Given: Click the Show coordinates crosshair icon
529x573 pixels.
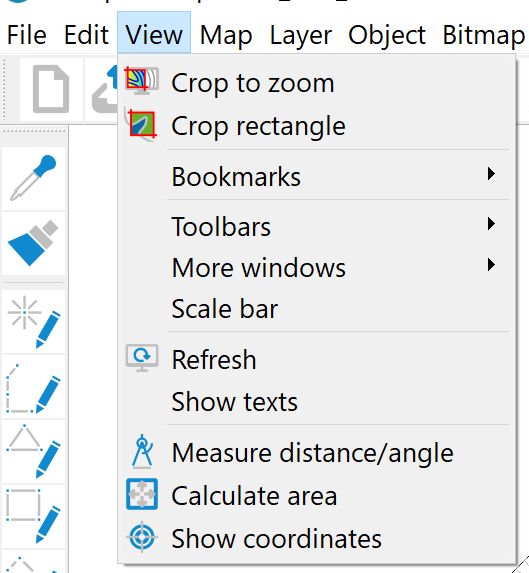Looking at the screenshot, I should 142,537.
